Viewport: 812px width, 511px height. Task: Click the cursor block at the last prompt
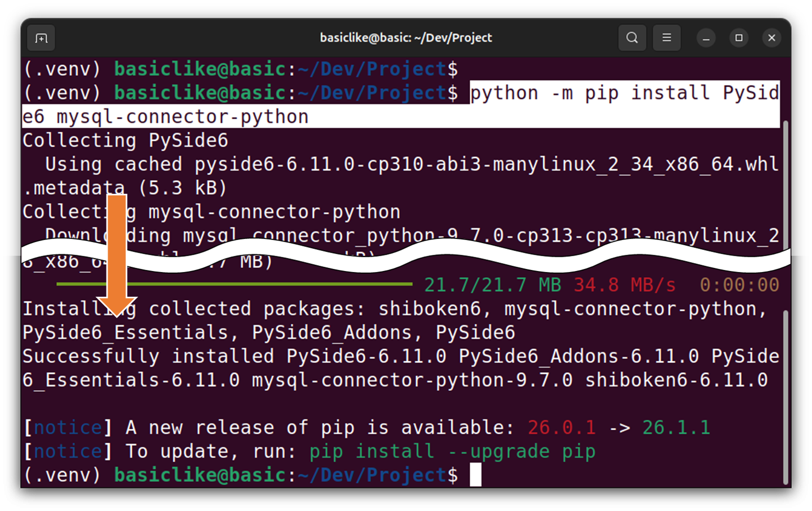click(x=476, y=475)
